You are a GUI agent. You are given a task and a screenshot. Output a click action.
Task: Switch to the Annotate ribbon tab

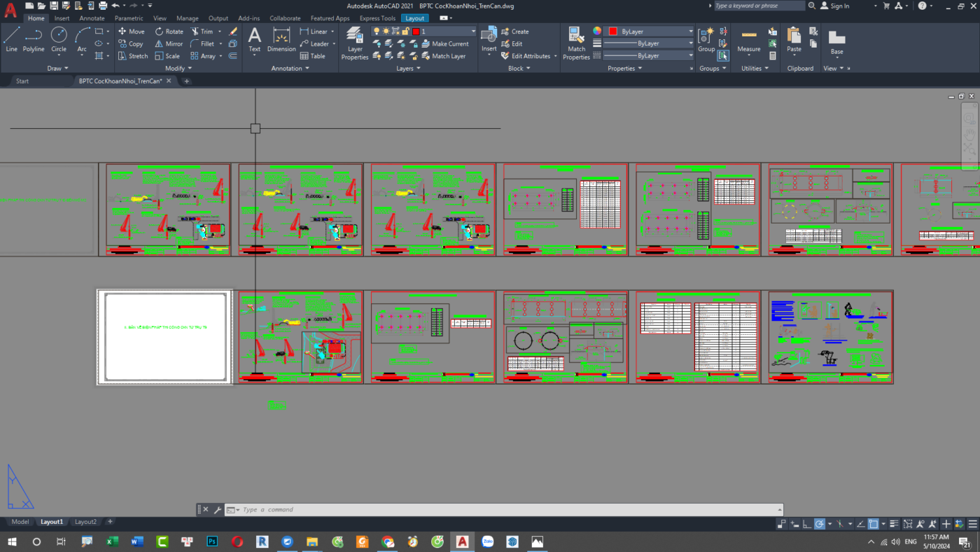[92, 18]
